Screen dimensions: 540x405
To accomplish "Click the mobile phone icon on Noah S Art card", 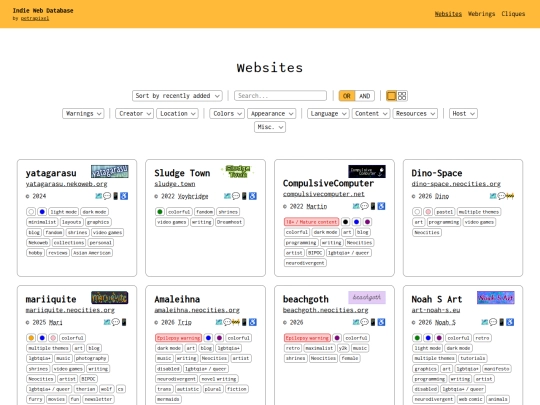I will point(502,322).
